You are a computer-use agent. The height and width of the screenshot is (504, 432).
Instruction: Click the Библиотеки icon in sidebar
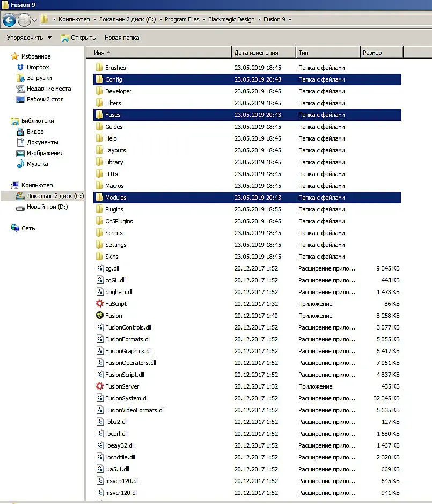click(15, 121)
